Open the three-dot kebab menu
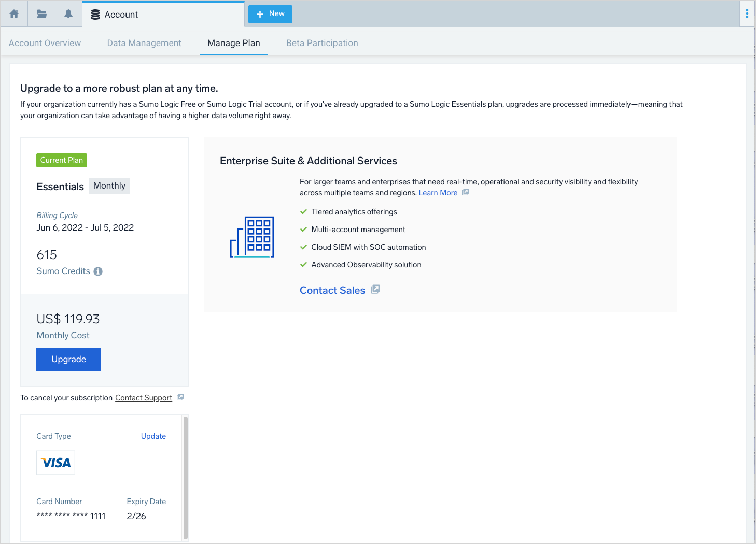Screen dimensions: 756x544 [747, 14]
